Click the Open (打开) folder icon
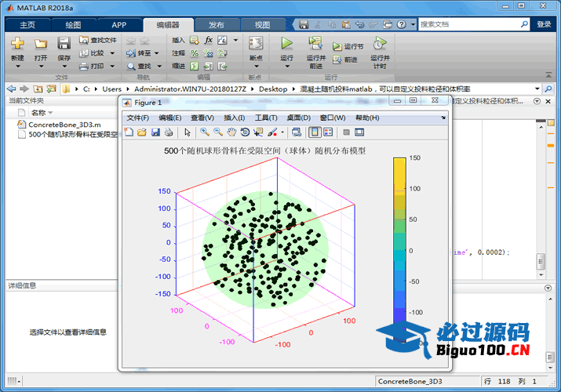Image resolution: width=561 pixels, height=392 pixels. (x=41, y=44)
